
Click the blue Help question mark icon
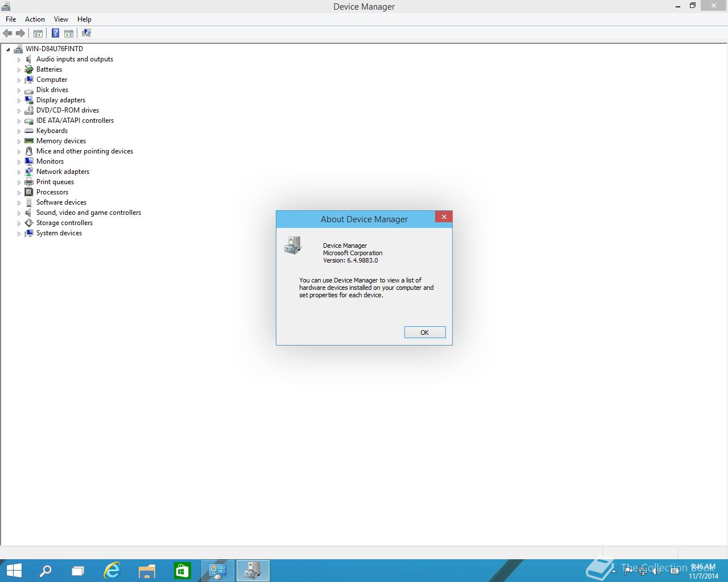coord(56,33)
